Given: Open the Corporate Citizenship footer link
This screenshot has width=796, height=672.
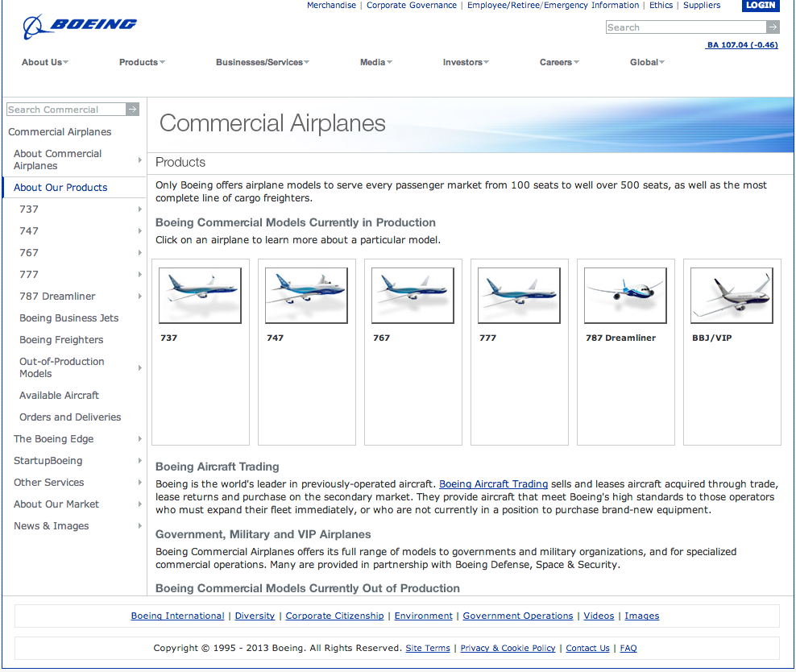Looking at the screenshot, I should tap(334, 616).
